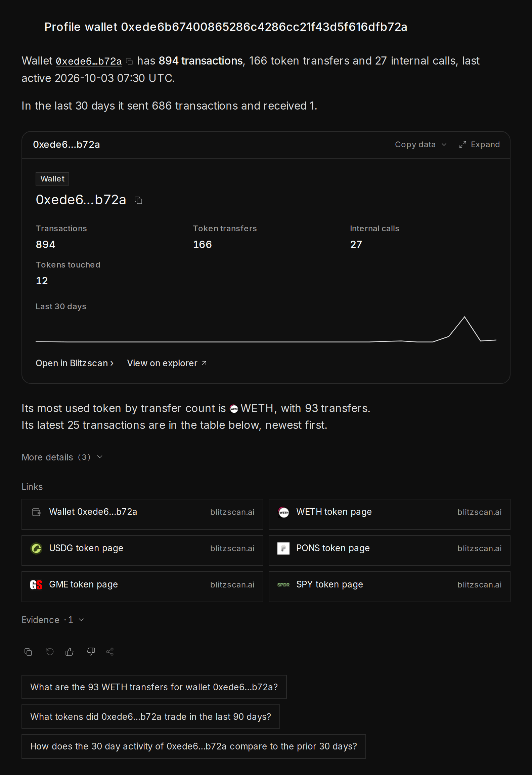Open the 0xede6…b72a wallet hyperlink in text

pyautogui.click(x=89, y=61)
